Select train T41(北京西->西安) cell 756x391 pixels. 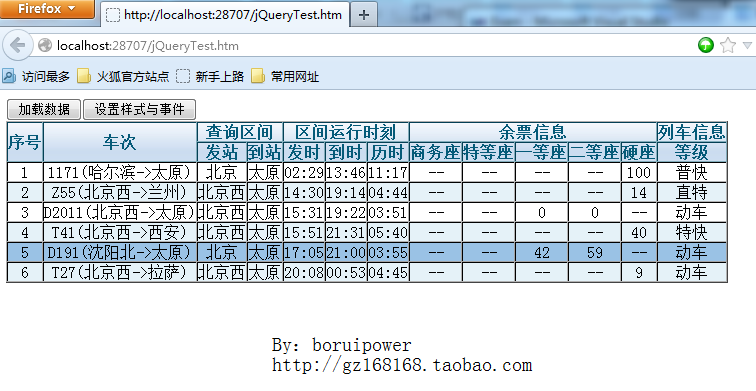click(120, 232)
